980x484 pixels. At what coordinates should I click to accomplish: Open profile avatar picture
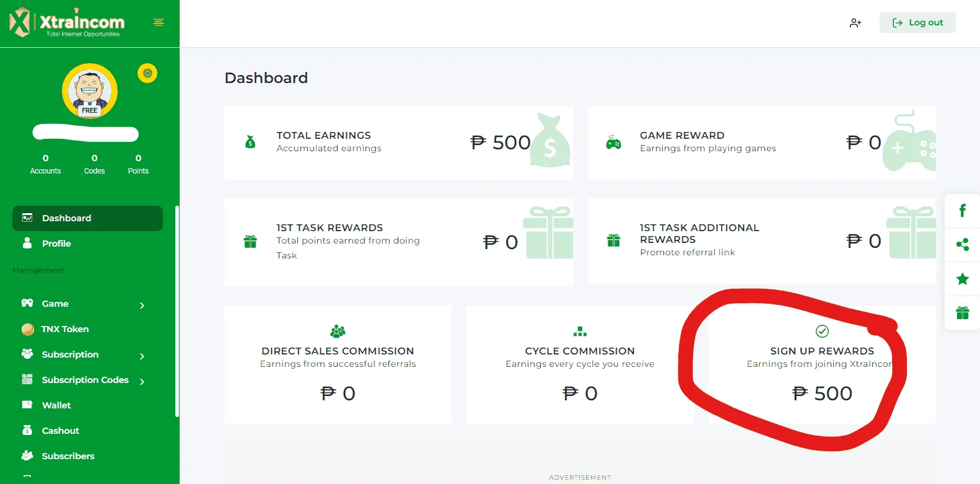click(x=90, y=91)
